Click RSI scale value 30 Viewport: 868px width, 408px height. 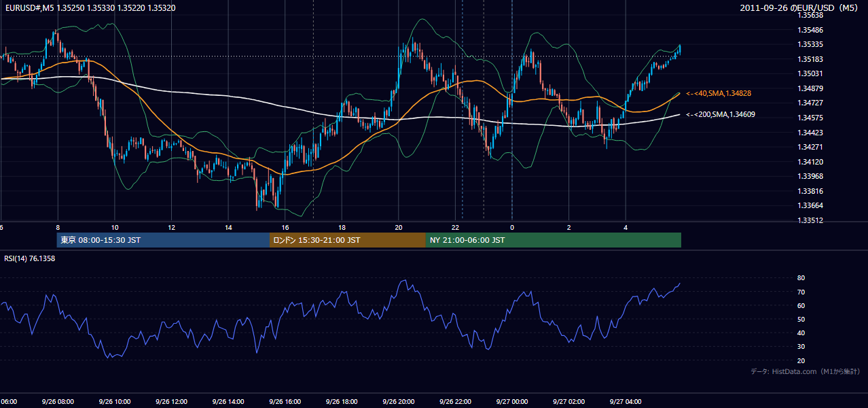(801, 346)
